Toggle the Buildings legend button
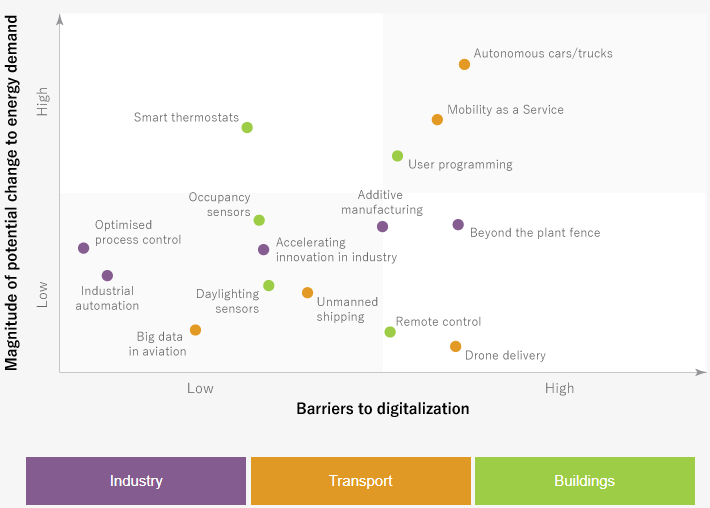 tap(584, 481)
